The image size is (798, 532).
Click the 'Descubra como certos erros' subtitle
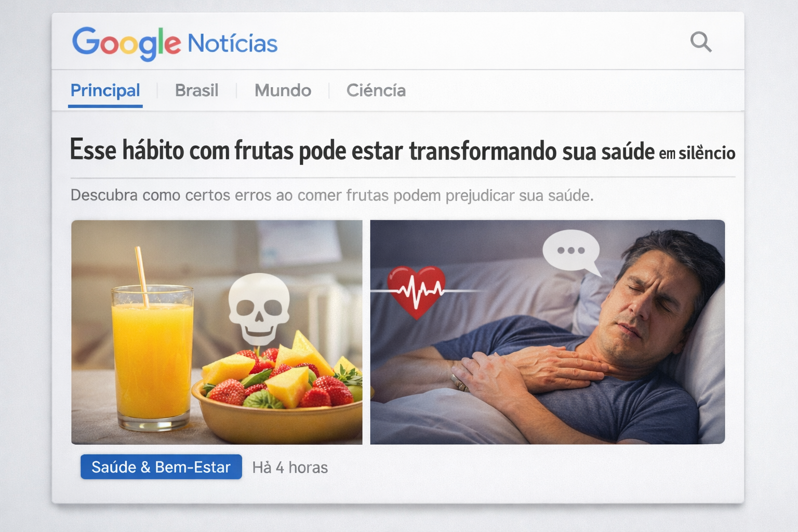pos(332,195)
